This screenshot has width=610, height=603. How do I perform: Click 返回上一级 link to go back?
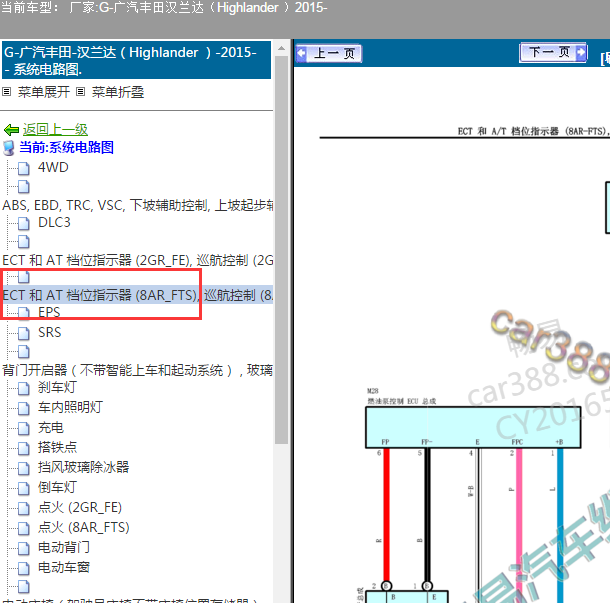click(x=55, y=130)
